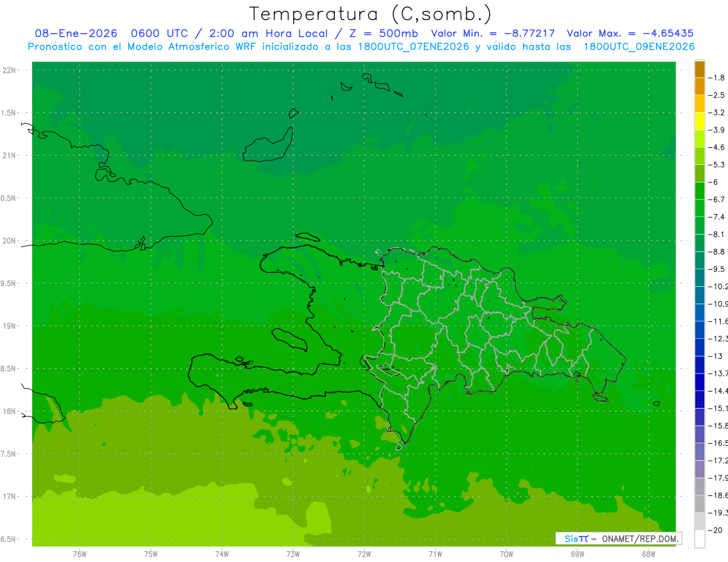This screenshot has width=728, height=562.
Task: Click the "75W" longitude label
Action: 150,554
